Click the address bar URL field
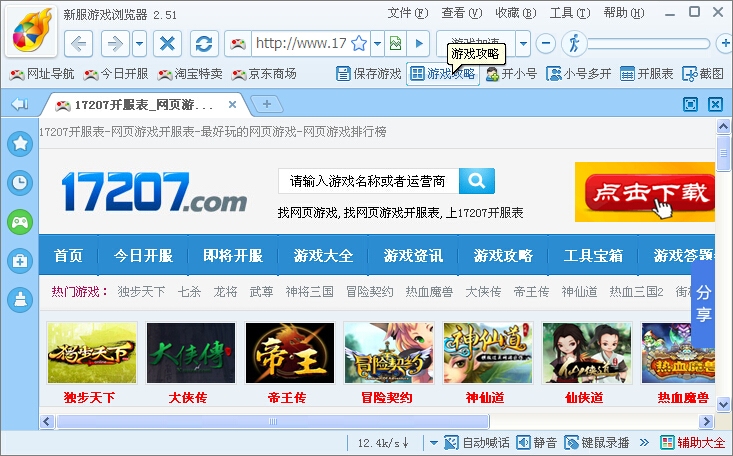The width and height of the screenshot is (733, 456). click(300, 44)
